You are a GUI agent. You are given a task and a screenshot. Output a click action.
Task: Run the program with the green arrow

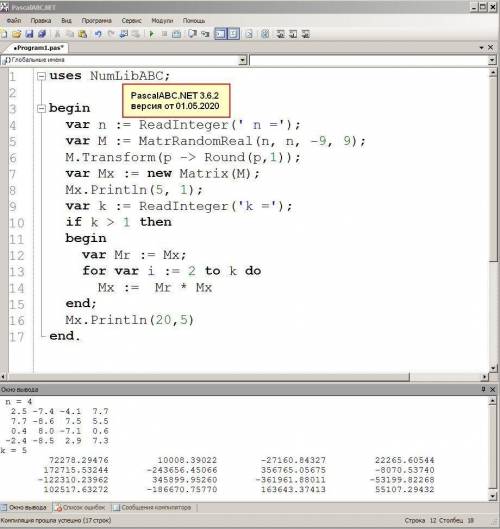click(151, 34)
